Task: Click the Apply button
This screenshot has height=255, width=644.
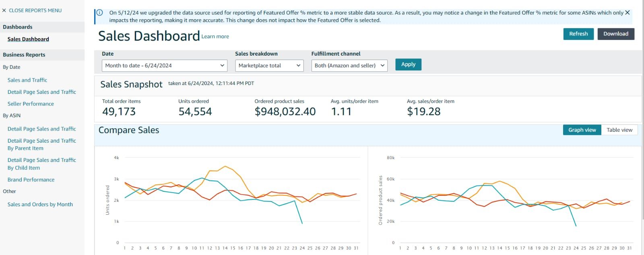Action: (408, 64)
